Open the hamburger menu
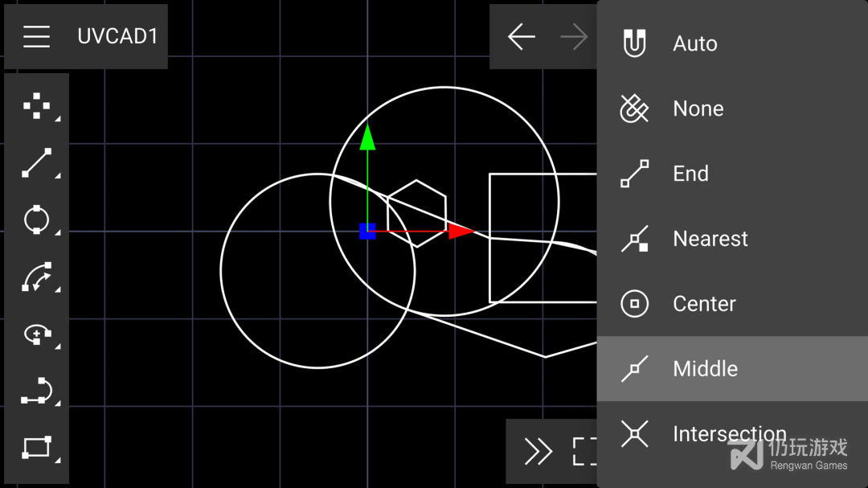Screen dimensions: 868x488 (x=36, y=36)
